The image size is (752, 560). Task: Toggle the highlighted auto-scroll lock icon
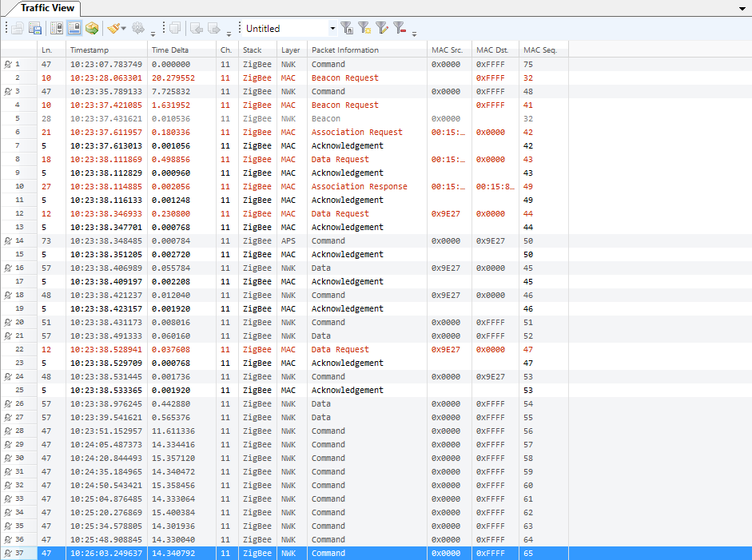click(74, 28)
